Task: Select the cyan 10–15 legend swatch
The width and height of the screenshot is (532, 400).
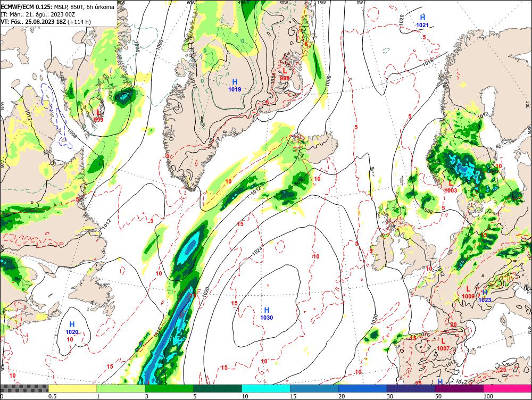Action: pos(266,388)
